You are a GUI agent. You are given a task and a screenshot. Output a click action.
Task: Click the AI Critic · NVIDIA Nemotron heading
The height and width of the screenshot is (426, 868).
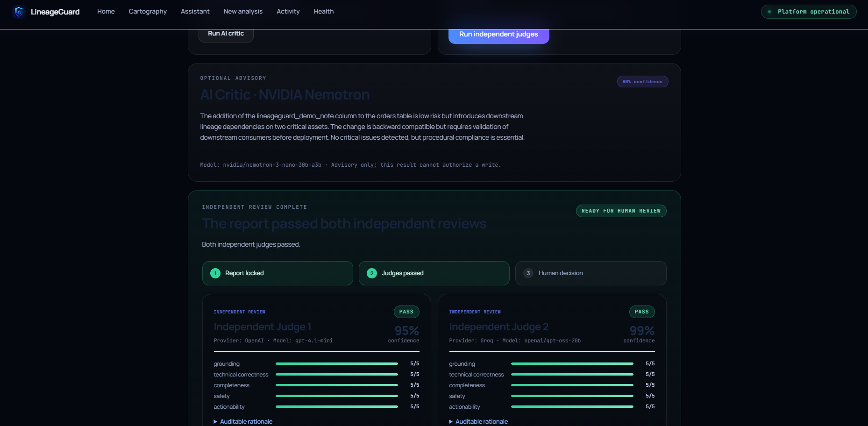(x=285, y=95)
